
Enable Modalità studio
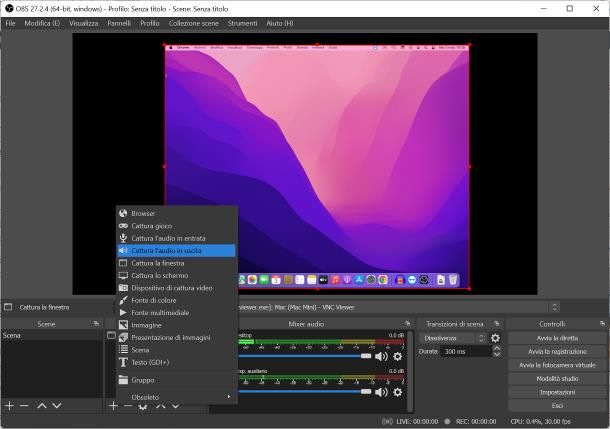click(557, 378)
